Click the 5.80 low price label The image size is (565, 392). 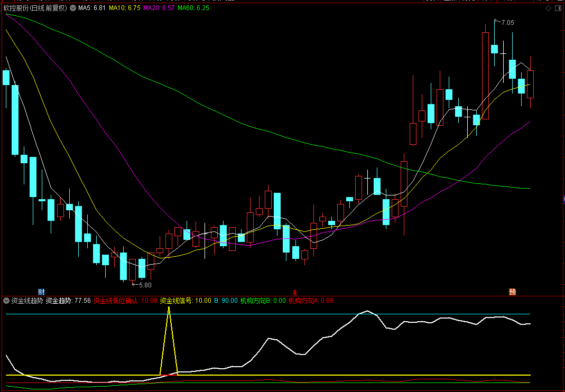144,285
